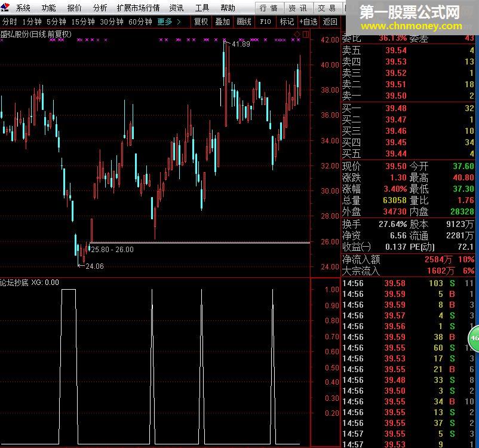Open the 资讯 menu in menu bar
Screen dimensions: 479x448
(x=177, y=8)
